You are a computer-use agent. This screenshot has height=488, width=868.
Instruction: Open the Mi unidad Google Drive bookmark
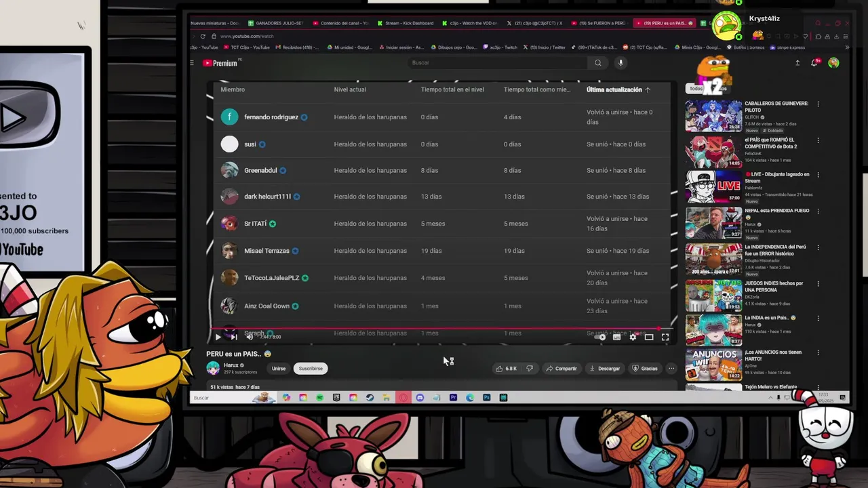pyautogui.click(x=350, y=47)
